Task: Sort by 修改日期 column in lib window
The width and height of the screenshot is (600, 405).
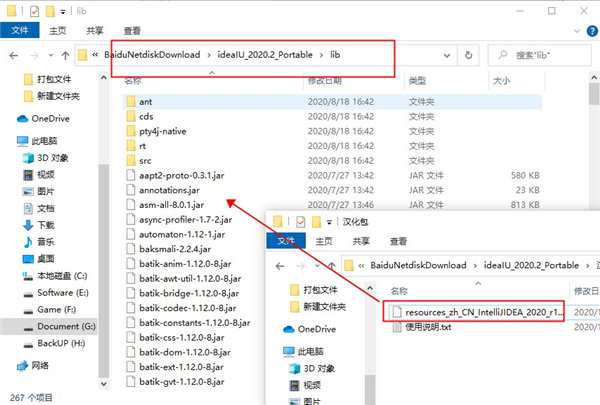Action: 325,80
